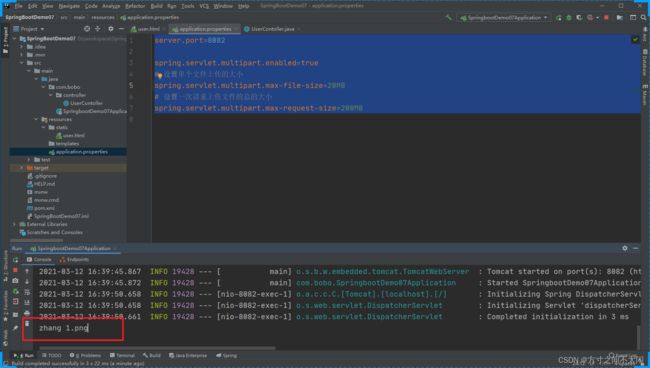Toggle soft-wrap icon in console gutter
This screenshot has height=368, width=650.
click(27, 292)
